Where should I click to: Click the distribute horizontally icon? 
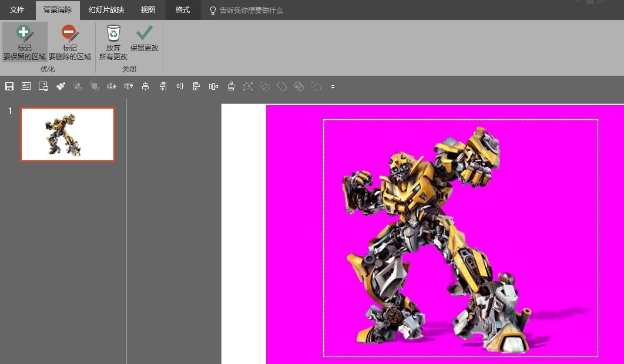214,86
